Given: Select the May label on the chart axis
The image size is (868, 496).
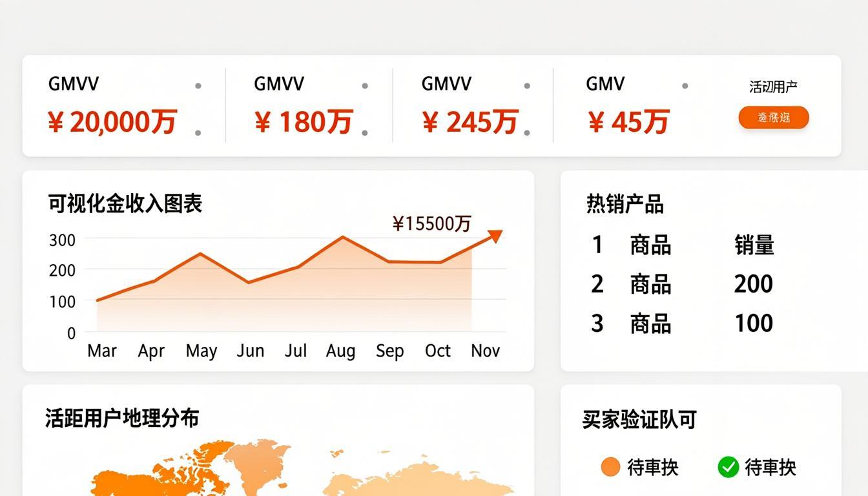Looking at the screenshot, I should (201, 351).
